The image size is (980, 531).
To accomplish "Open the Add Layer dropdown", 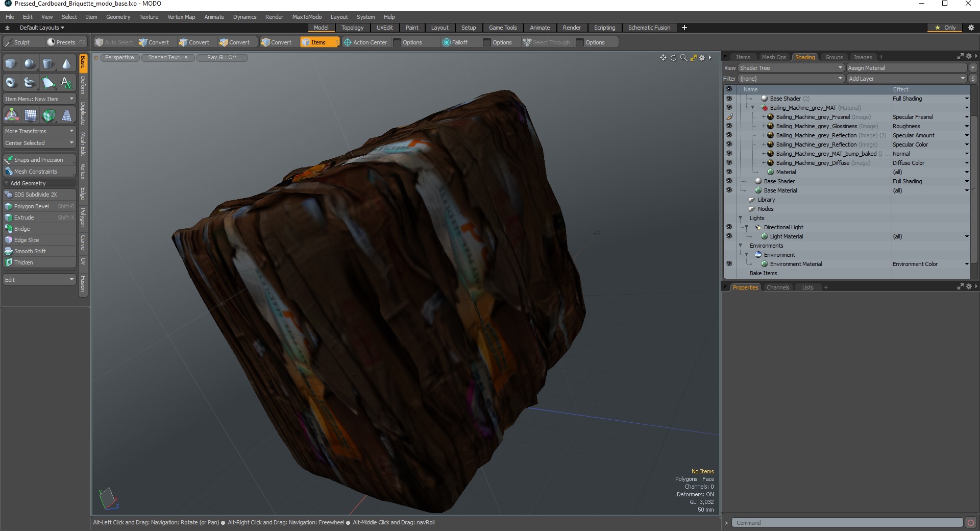I will tap(906, 79).
